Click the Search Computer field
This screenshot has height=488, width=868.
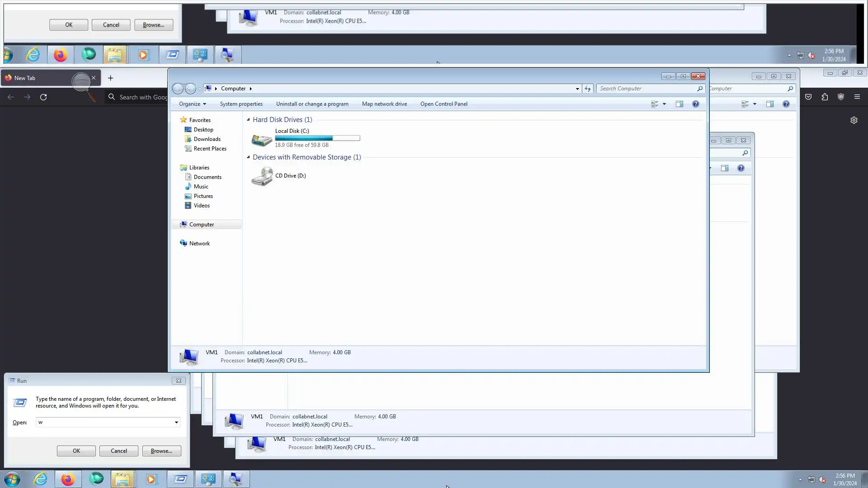point(646,89)
